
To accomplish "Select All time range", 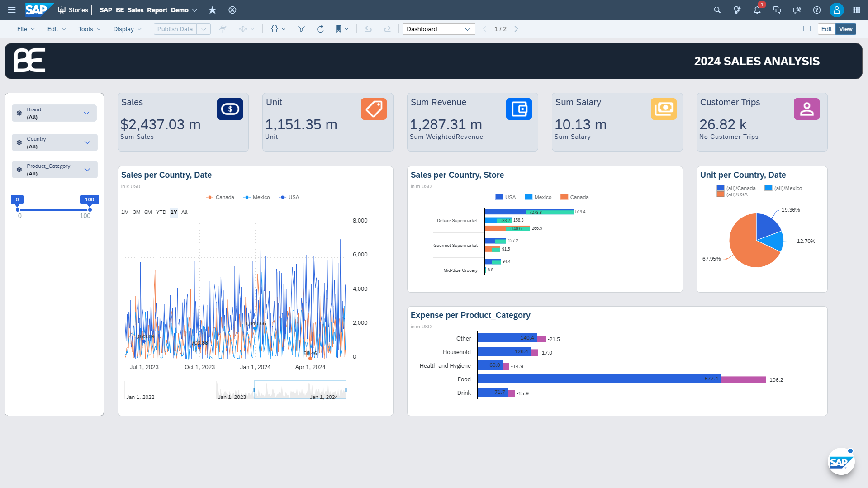I will click(x=185, y=212).
